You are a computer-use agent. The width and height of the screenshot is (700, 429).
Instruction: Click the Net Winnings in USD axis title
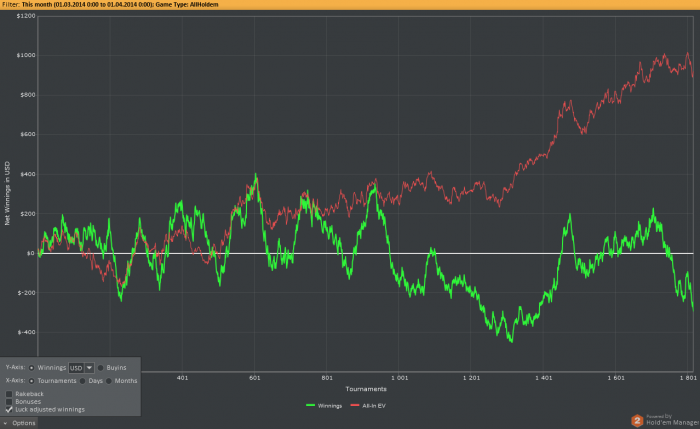pos(7,193)
